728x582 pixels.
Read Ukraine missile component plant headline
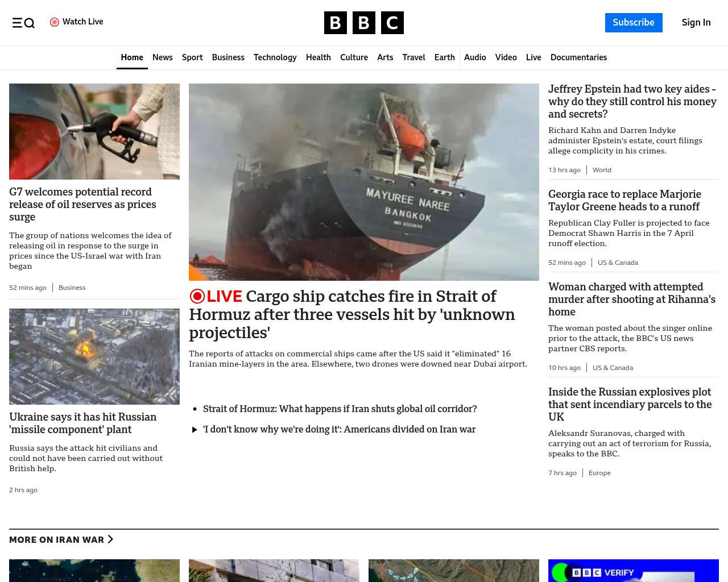pyautogui.click(x=83, y=423)
